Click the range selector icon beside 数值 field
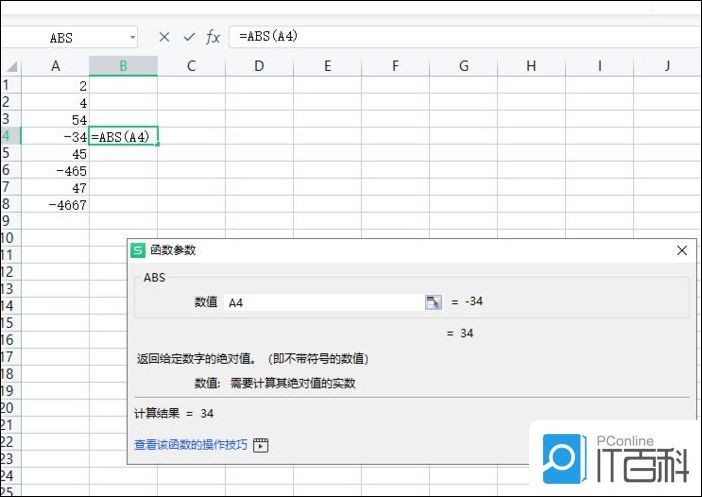Image resolution: width=702 pixels, height=497 pixels. [433, 303]
